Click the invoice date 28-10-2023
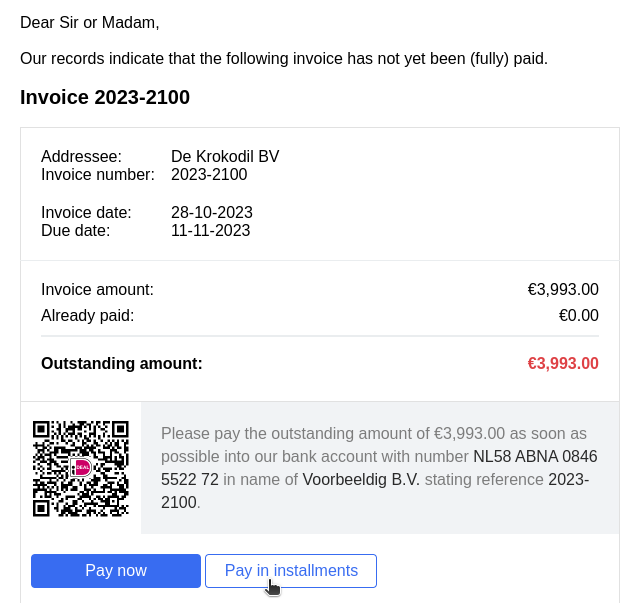 click(x=212, y=213)
